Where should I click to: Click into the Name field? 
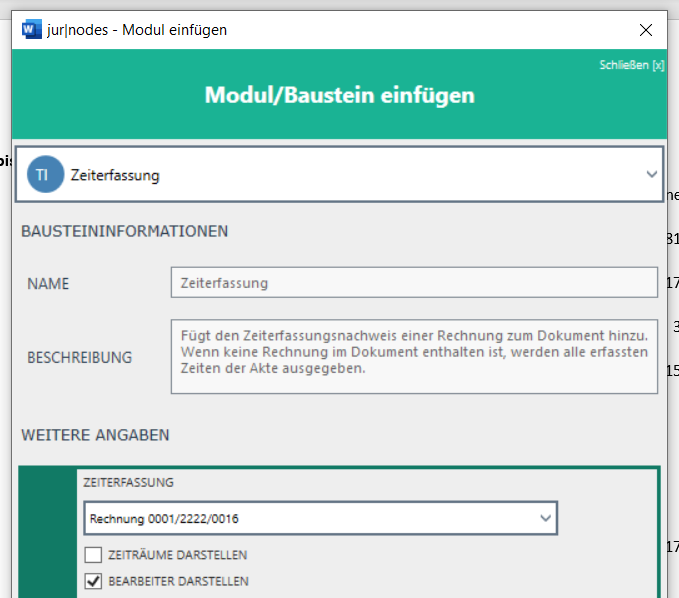[x=414, y=283]
